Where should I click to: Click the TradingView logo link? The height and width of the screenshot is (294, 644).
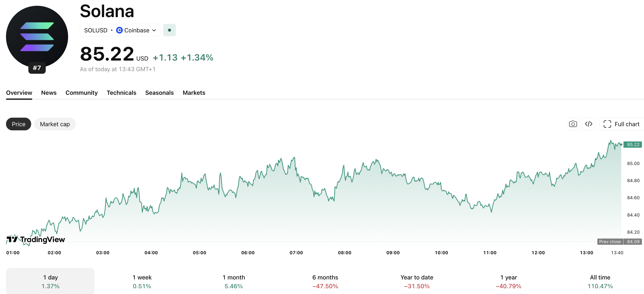click(36, 239)
